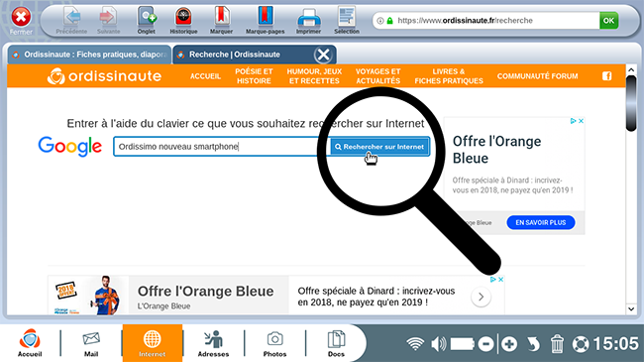Open the Docs app
644x362 pixels.
pos(336,343)
